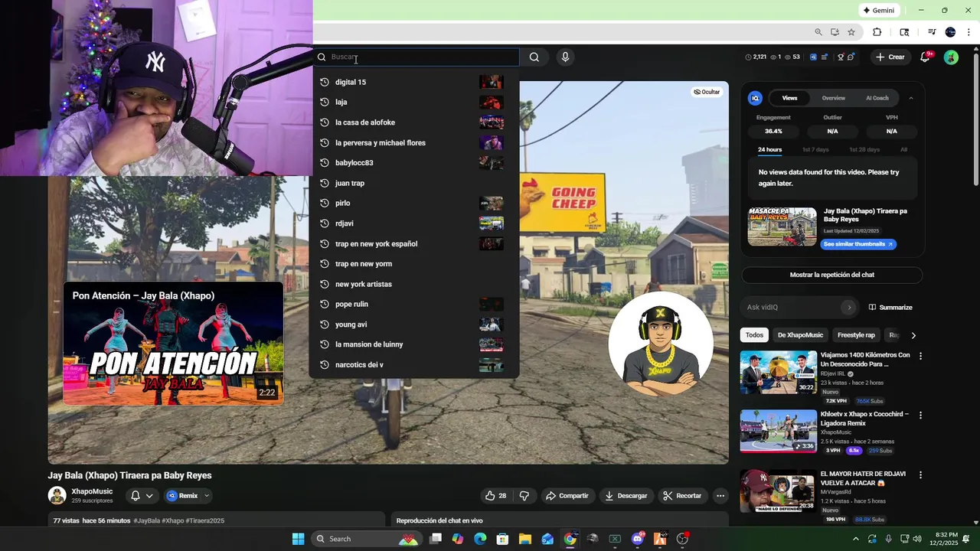Image resolution: width=980 pixels, height=551 pixels.
Task: Like the video with thumbs up
Action: tap(496, 496)
